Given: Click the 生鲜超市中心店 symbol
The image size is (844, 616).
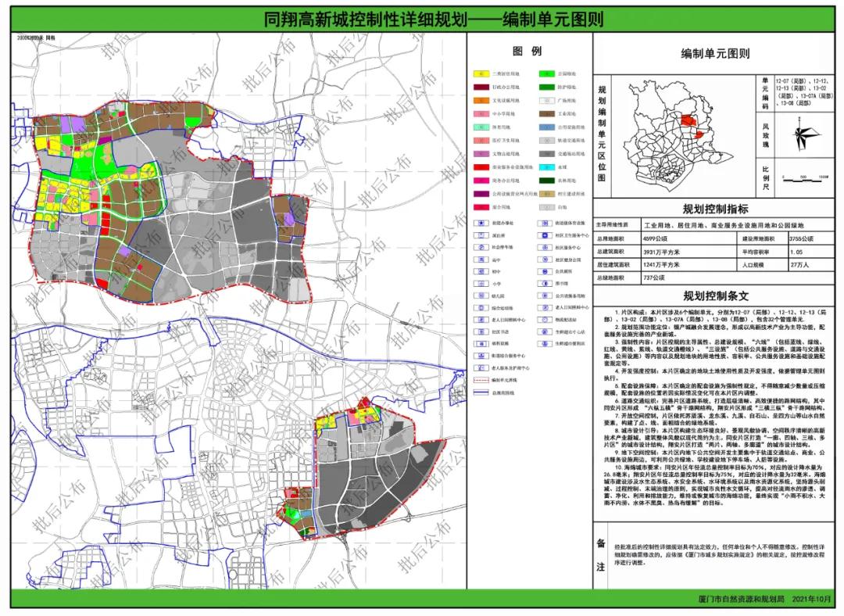Looking at the screenshot, I should [x=545, y=331].
